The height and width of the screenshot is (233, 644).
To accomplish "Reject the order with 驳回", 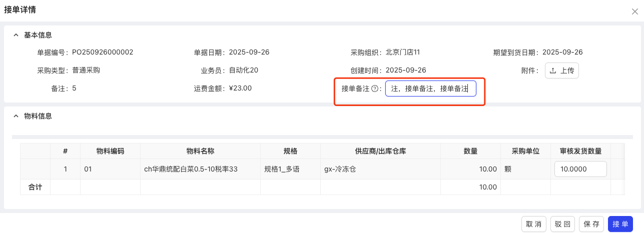I will click(x=563, y=224).
